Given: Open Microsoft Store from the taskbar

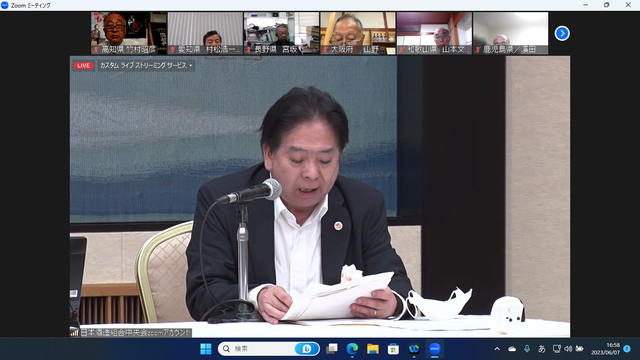Looking at the screenshot, I should click(x=393, y=349).
